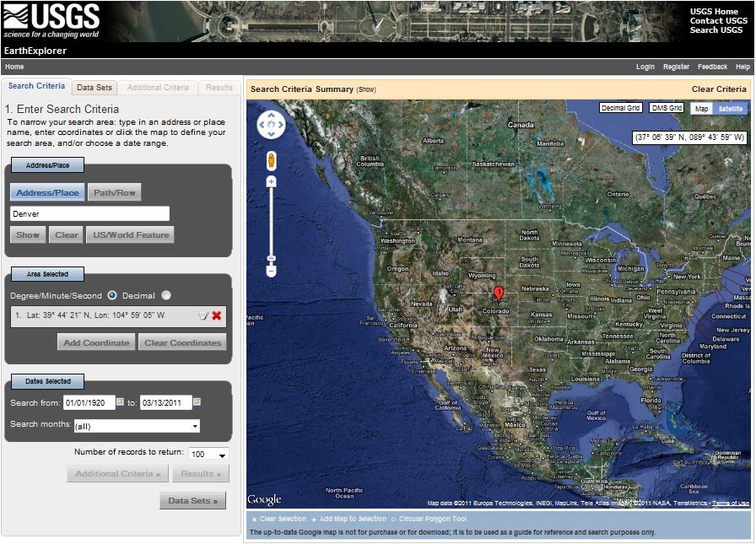Click the Results » button
756x544 pixels.
[x=201, y=474]
